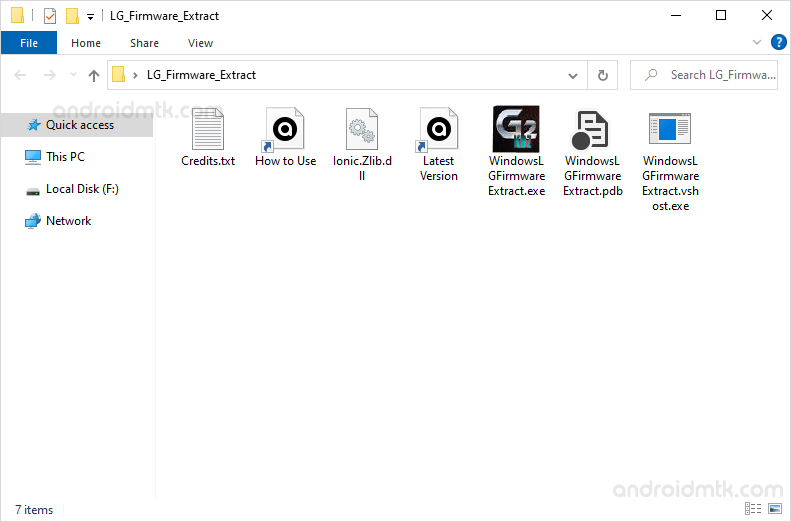Viewport: 791px width, 522px height.
Task: Open the Help question mark icon
Action: pyautogui.click(x=778, y=42)
